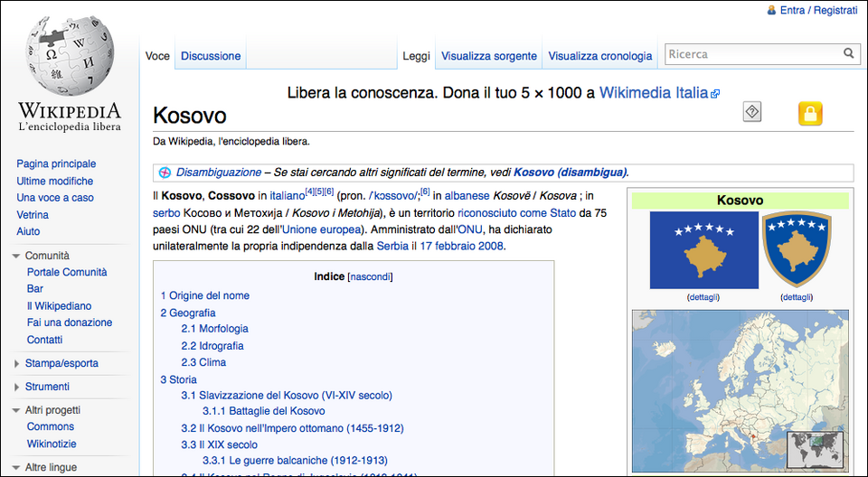Click the user icon next to Entra

click(771, 10)
